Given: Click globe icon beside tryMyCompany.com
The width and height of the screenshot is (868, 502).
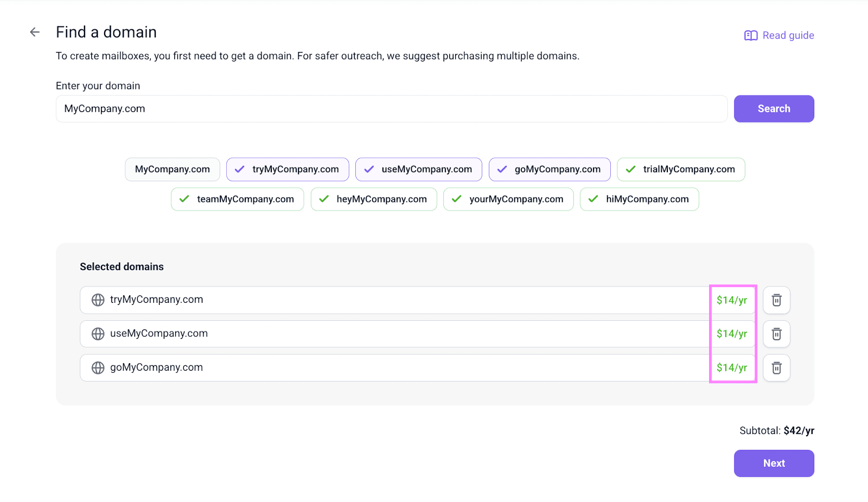Looking at the screenshot, I should tap(98, 300).
